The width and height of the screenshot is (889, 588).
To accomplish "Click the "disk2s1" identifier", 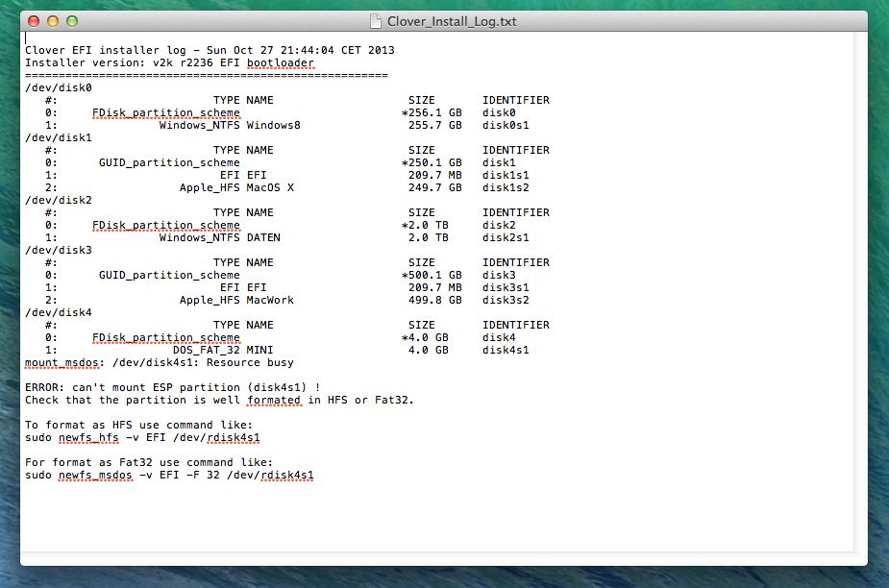I will pos(506,237).
